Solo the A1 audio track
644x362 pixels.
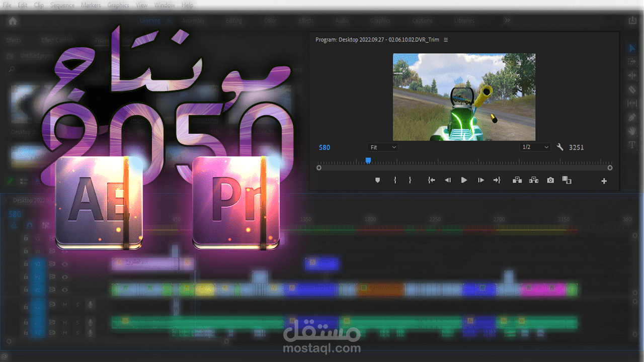pos(77,305)
